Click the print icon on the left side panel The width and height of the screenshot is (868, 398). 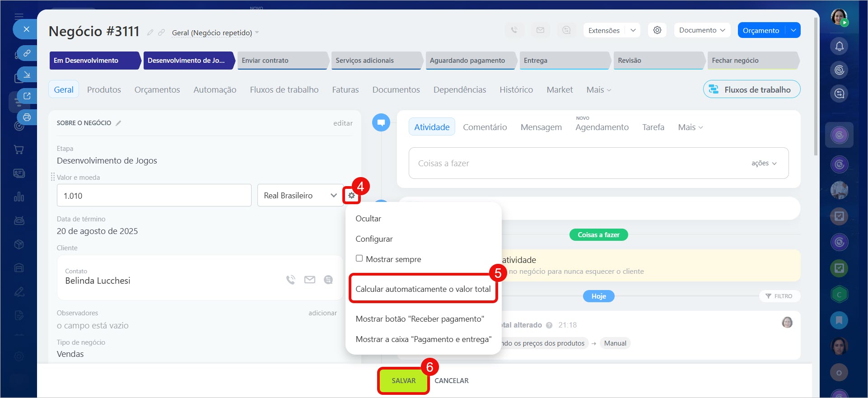point(27,117)
